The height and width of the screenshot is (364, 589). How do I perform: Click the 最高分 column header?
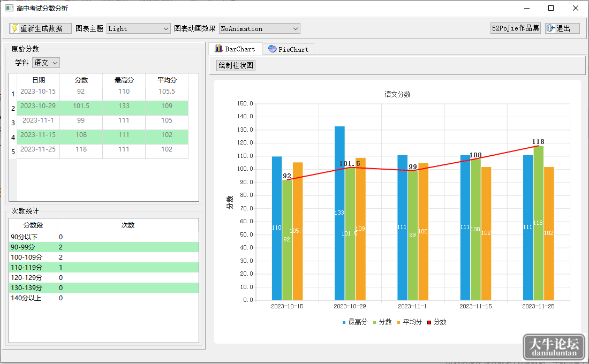(x=124, y=80)
